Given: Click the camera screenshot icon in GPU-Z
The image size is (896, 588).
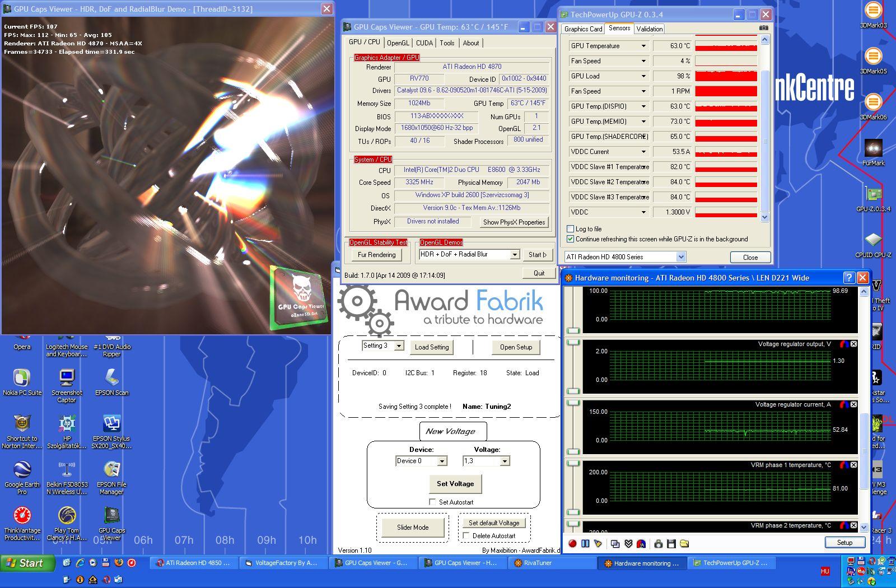Looking at the screenshot, I should tap(764, 28).
